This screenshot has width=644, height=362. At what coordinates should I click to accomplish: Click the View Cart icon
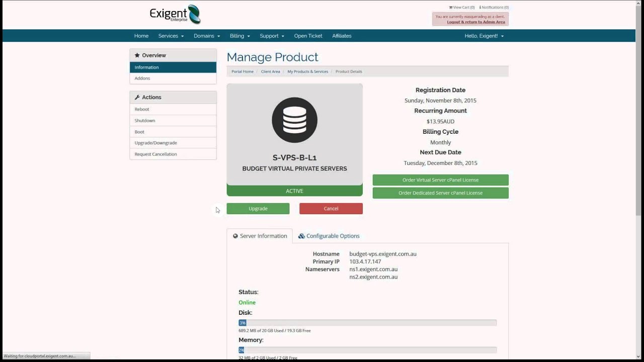coord(451,8)
